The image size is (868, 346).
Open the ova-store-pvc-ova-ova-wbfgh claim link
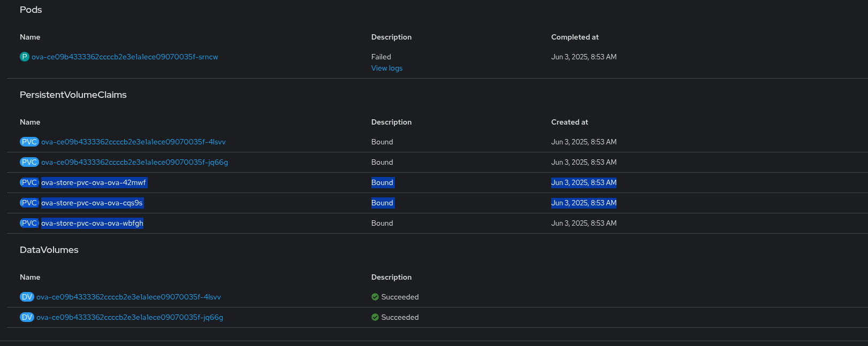click(92, 223)
